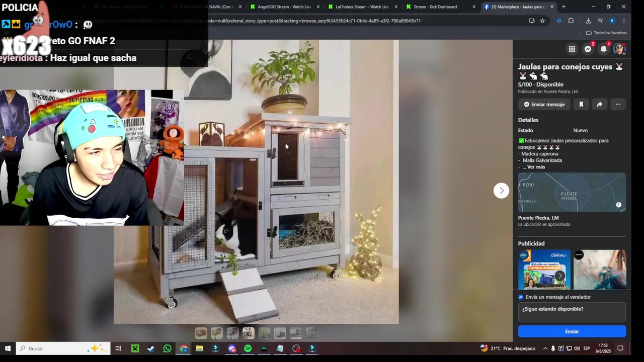
Task: Click the map info icon
Action: click(619, 205)
